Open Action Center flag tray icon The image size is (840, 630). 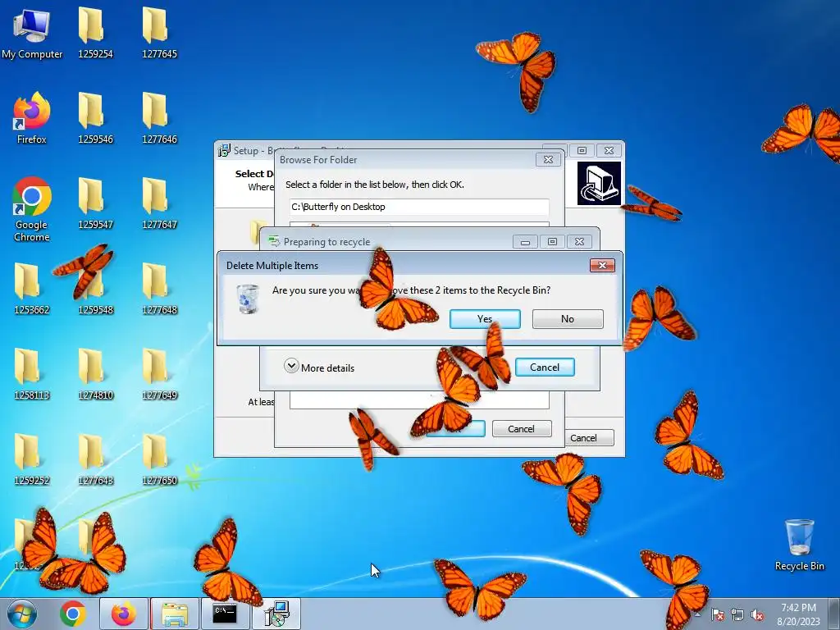(x=718, y=615)
